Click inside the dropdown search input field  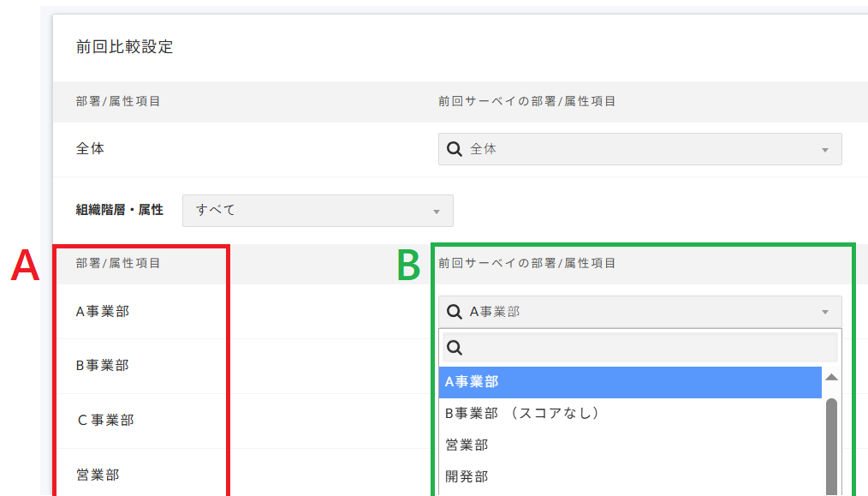(599, 346)
